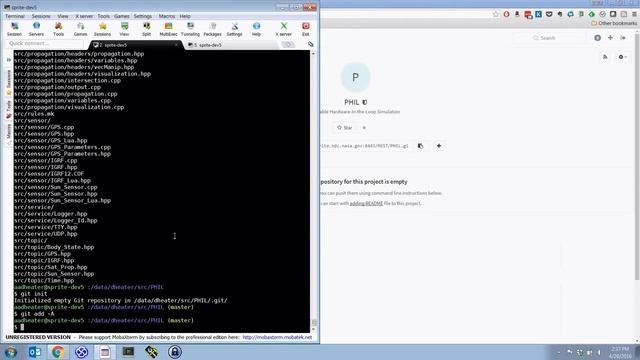Click the Help toolbar icon
640x360 pixels.
[x=256, y=29]
